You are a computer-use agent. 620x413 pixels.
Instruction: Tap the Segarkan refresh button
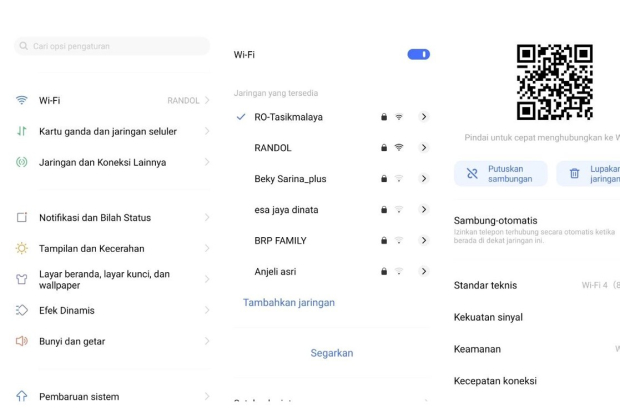click(331, 353)
